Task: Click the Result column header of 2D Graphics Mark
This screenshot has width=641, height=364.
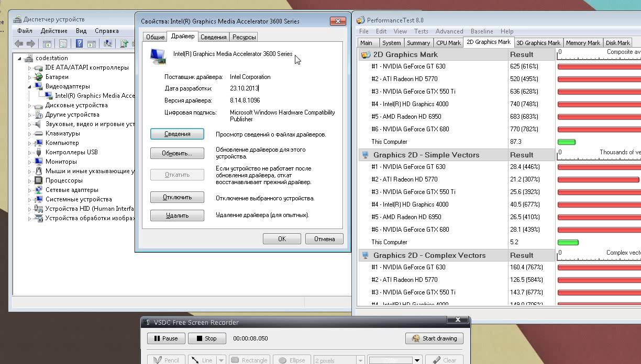Action: tap(532, 54)
